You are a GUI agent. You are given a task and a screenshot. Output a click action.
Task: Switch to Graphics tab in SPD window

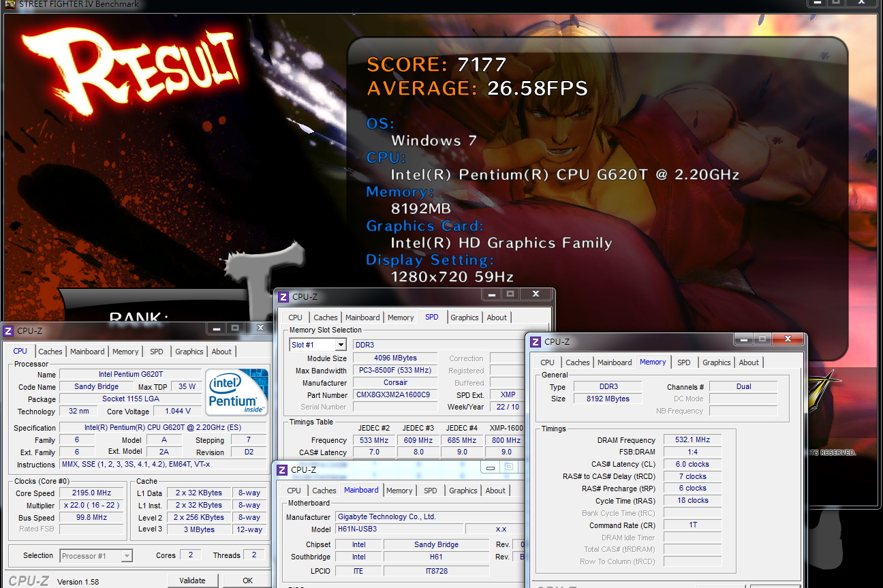465,318
